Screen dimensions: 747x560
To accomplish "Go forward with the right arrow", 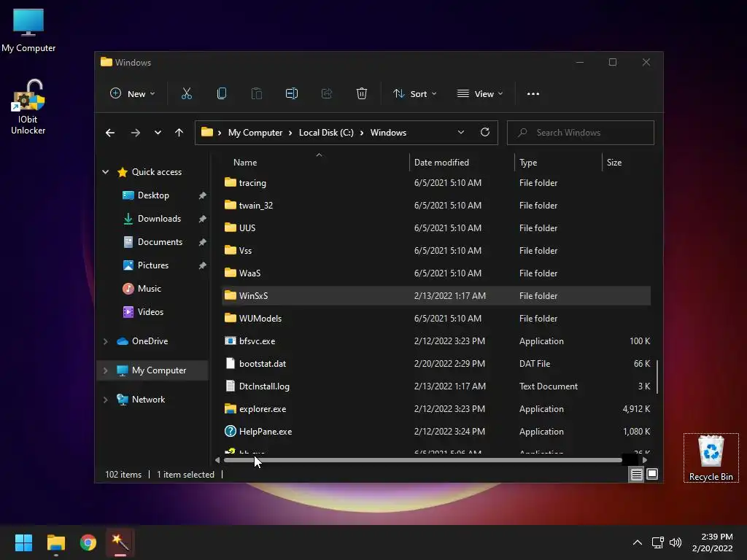I will [136, 133].
